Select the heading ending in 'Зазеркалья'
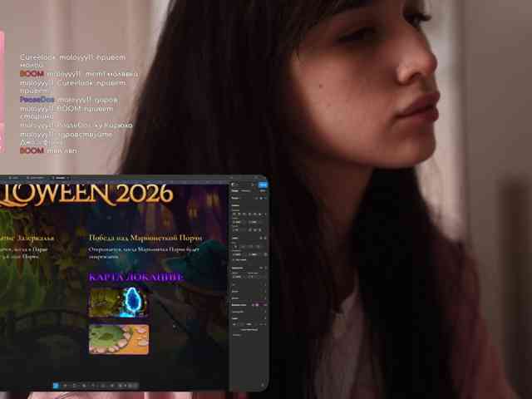Viewport: 532px width, 399px height. 27,239
